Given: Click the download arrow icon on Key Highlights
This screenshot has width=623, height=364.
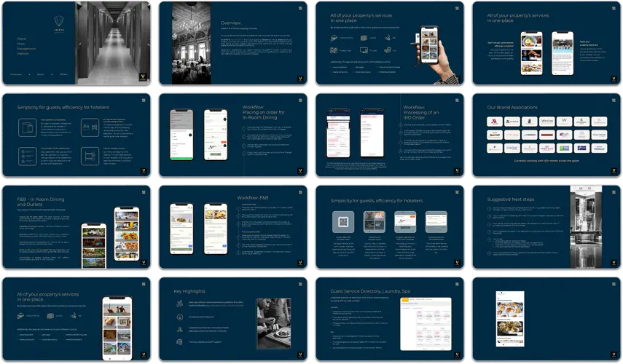Looking at the screenshot, I should (x=179, y=317).
